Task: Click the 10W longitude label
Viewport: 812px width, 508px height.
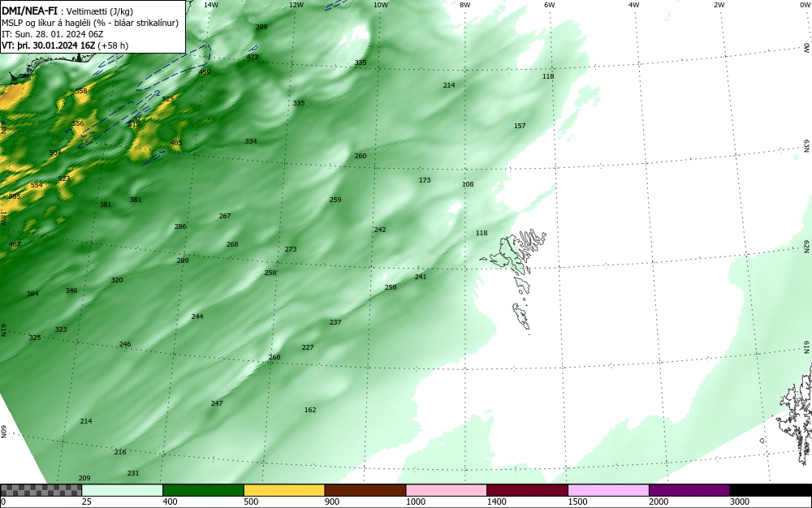Action: 381,5
